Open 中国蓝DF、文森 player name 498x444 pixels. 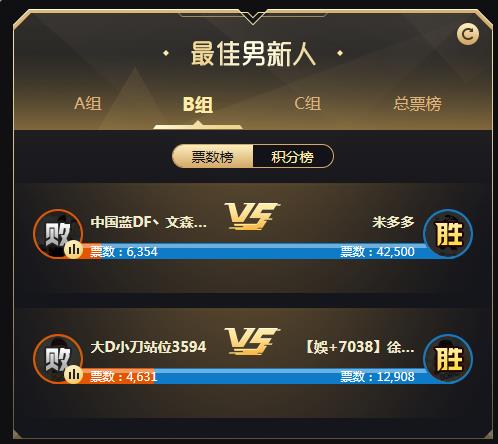point(149,222)
